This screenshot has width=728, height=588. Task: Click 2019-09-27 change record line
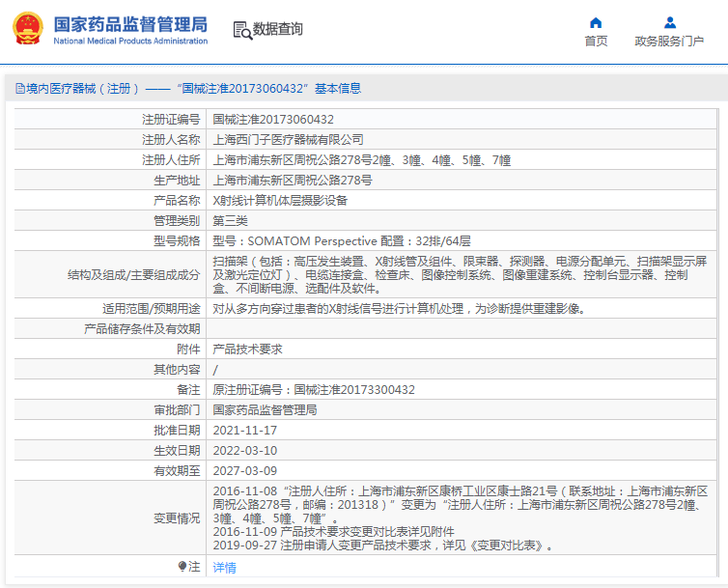[x=383, y=546]
